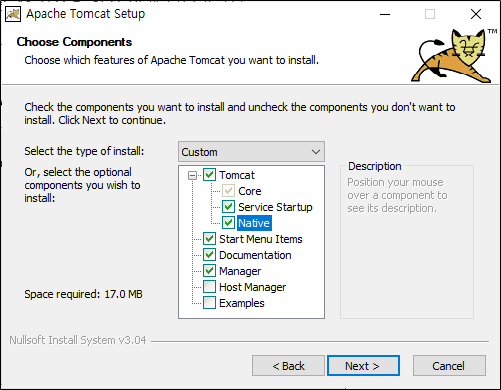Select the Core tree label

(x=250, y=191)
